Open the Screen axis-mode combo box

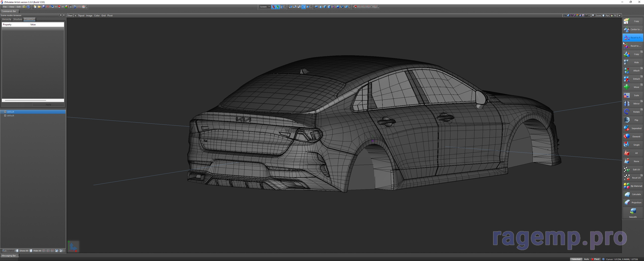pyautogui.click(x=265, y=7)
